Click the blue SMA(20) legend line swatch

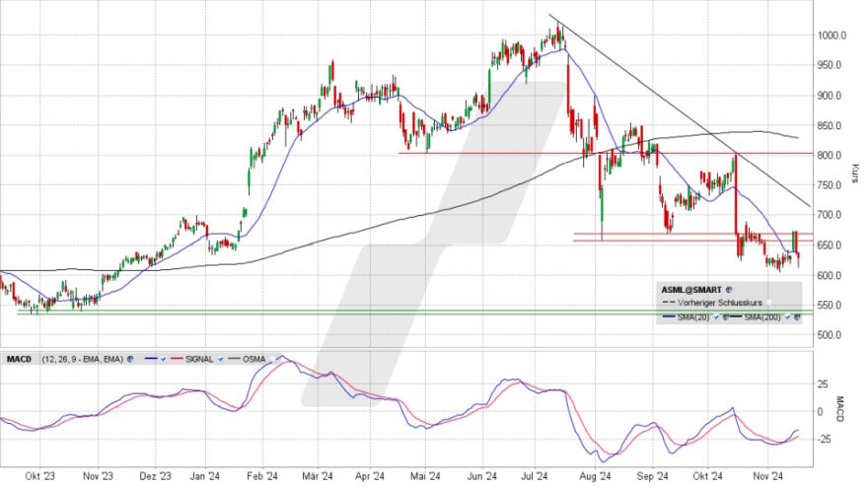671,317
